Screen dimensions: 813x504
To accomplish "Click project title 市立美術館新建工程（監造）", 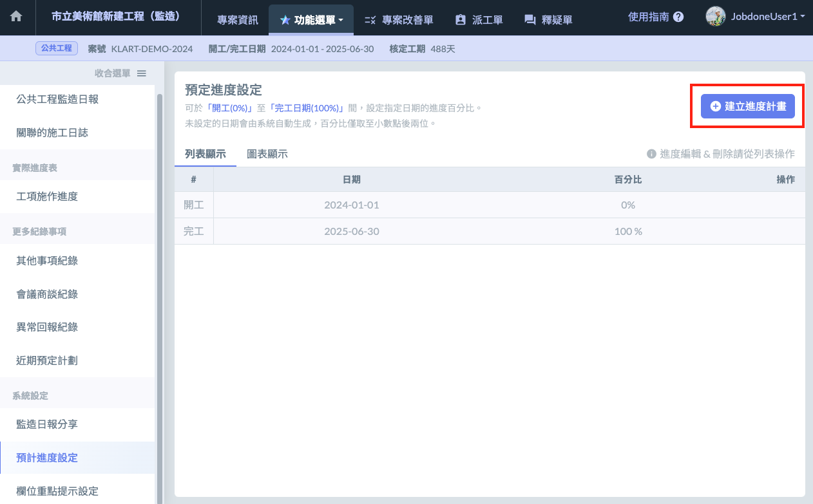I will point(116,16).
